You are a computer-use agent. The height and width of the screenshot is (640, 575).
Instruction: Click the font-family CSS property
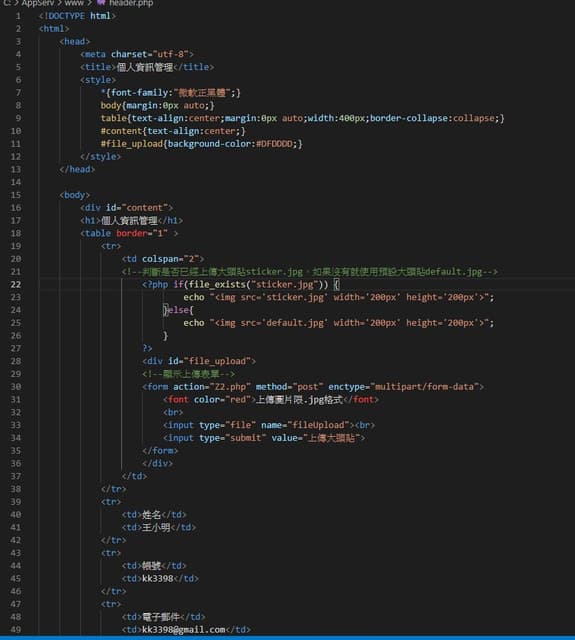(x=139, y=93)
